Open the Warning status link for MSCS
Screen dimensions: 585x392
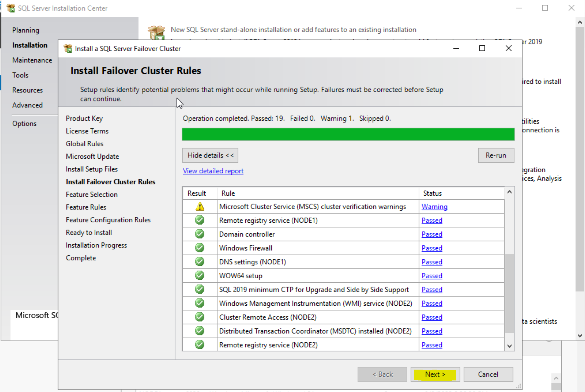(434, 207)
